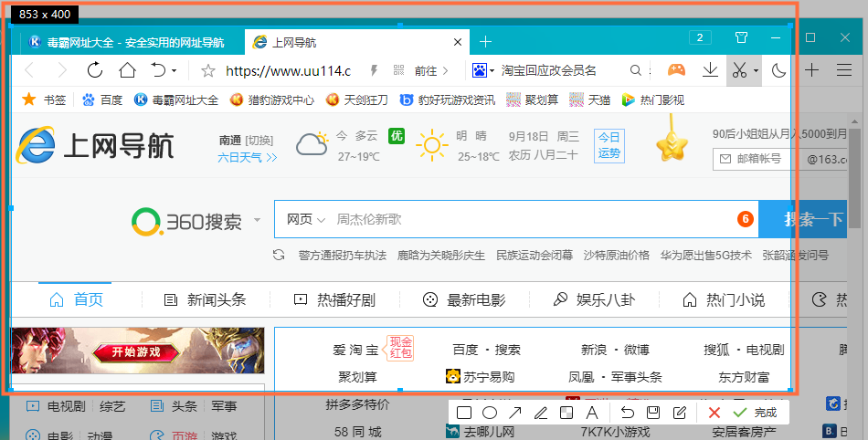Choose the text annotation tool

coord(591,413)
